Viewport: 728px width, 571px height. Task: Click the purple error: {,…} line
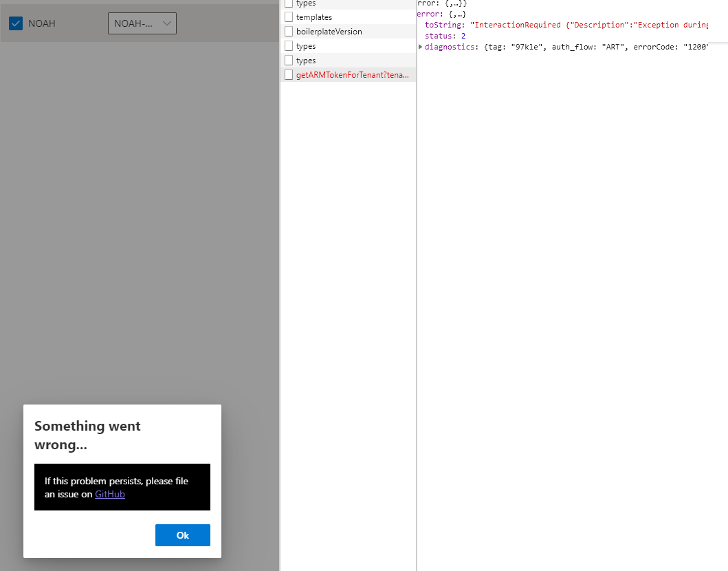pyautogui.click(x=441, y=14)
